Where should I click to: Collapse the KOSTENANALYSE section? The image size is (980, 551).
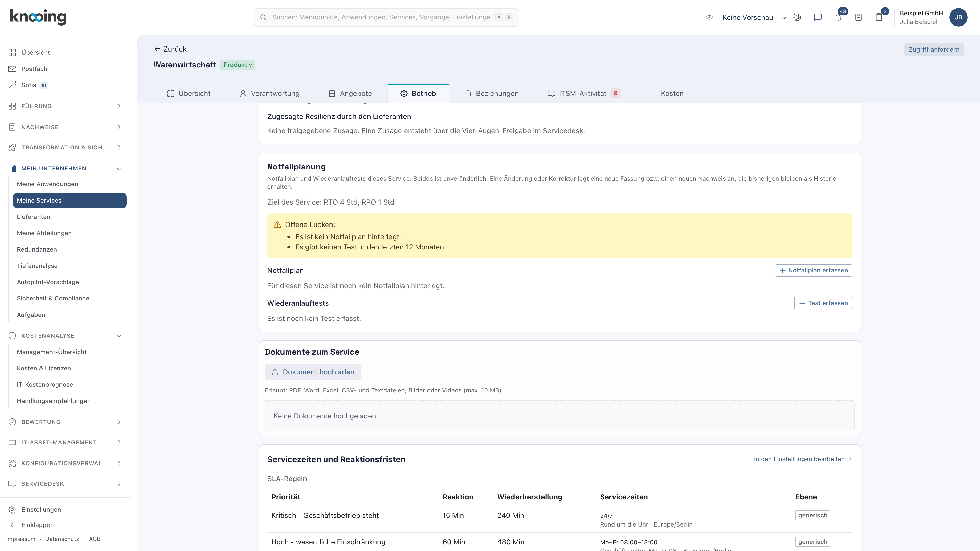pyautogui.click(x=65, y=336)
